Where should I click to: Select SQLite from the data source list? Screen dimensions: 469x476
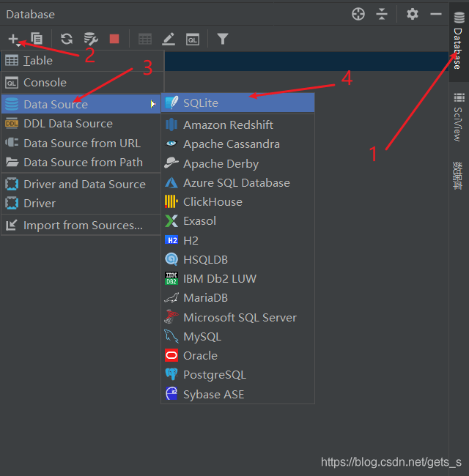pyautogui.click(x=201, y=103)
